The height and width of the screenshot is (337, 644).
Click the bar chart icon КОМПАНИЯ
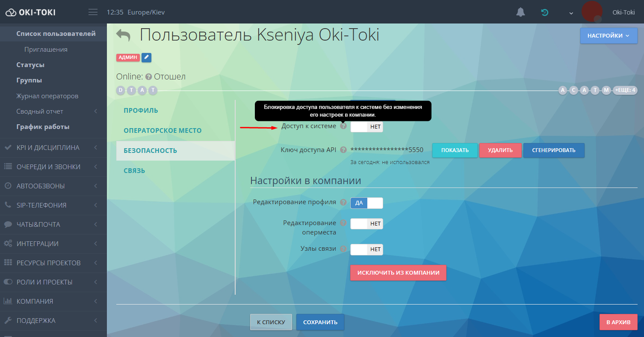[x=8, y=301]
